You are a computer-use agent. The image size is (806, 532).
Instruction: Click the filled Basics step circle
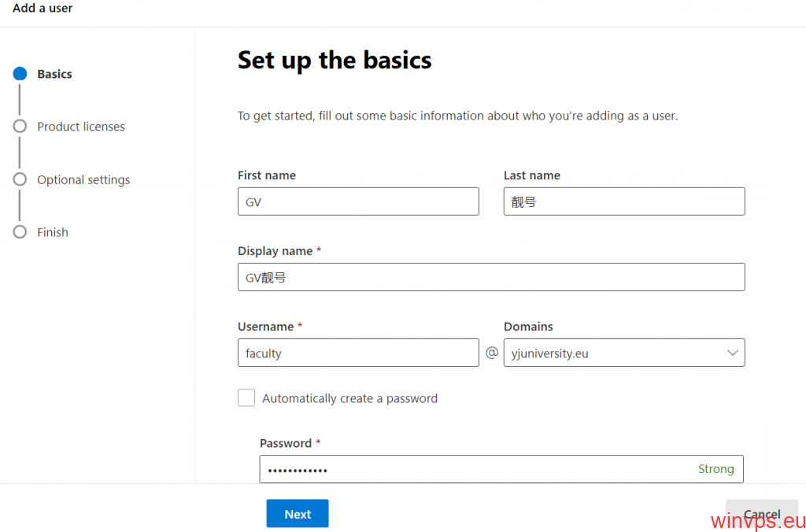tap(20, 74)
